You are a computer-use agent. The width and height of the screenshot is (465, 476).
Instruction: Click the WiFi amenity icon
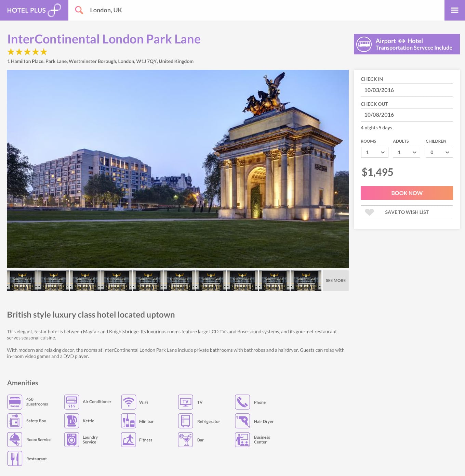129,402
